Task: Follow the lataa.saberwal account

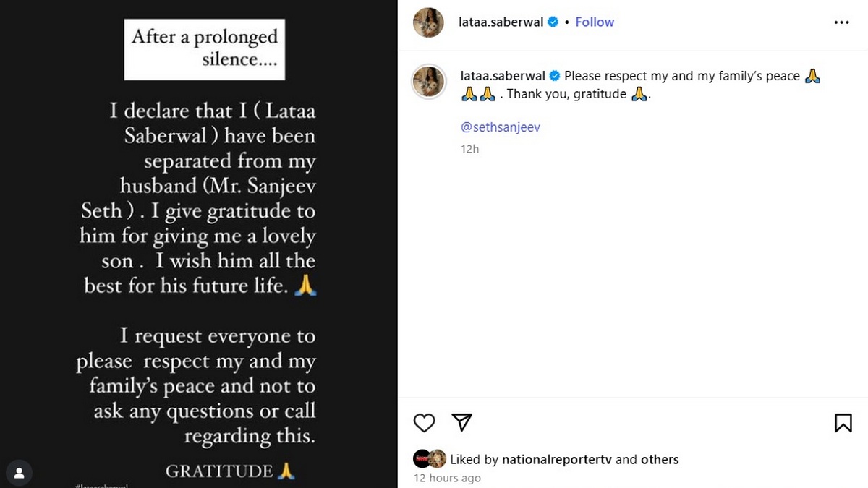Action: (595, 22)
